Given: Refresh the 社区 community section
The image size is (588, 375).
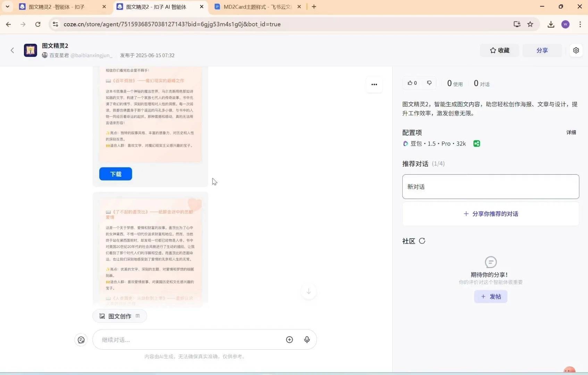Looking at the screenshot, I should (x=422, y=241).
